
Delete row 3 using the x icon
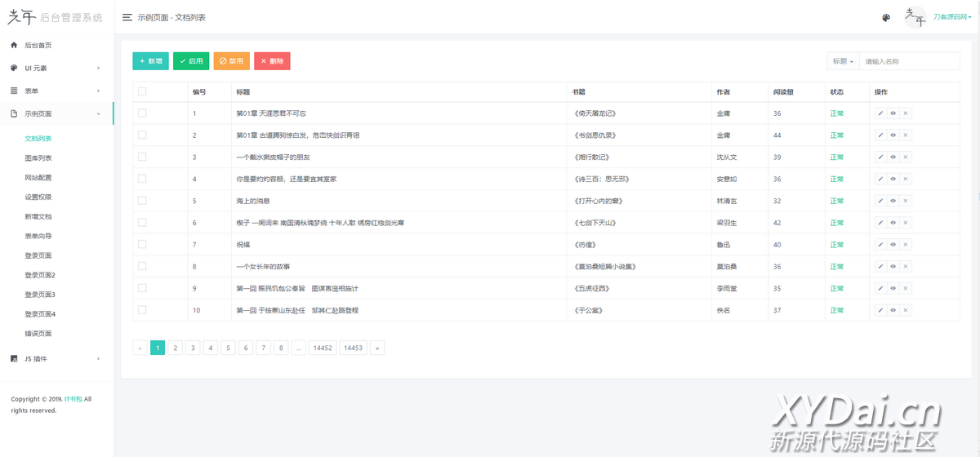pyautogui.click(x=906, y=157)
